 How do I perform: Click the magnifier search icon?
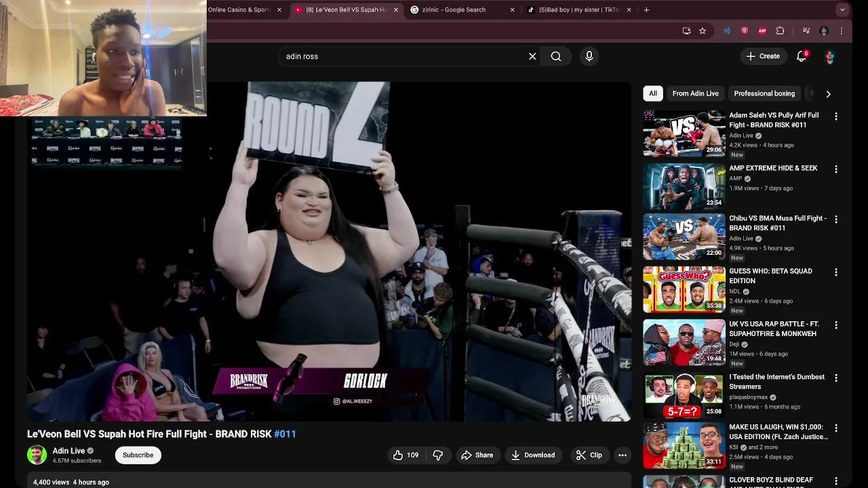tap(556, 56)
